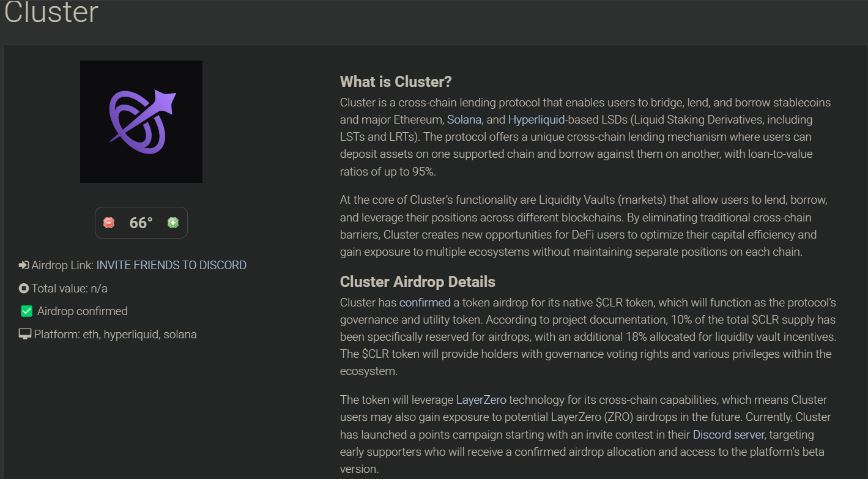Click the 'What is Cluster?' heading
Image resolution: width=868 pixels, height=479 pixels.
click(395, 81)
